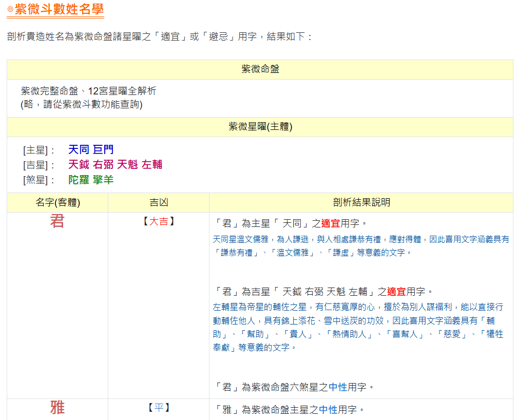Click the [煞星] label
The image size is (517, 420).
click(39, 180)
